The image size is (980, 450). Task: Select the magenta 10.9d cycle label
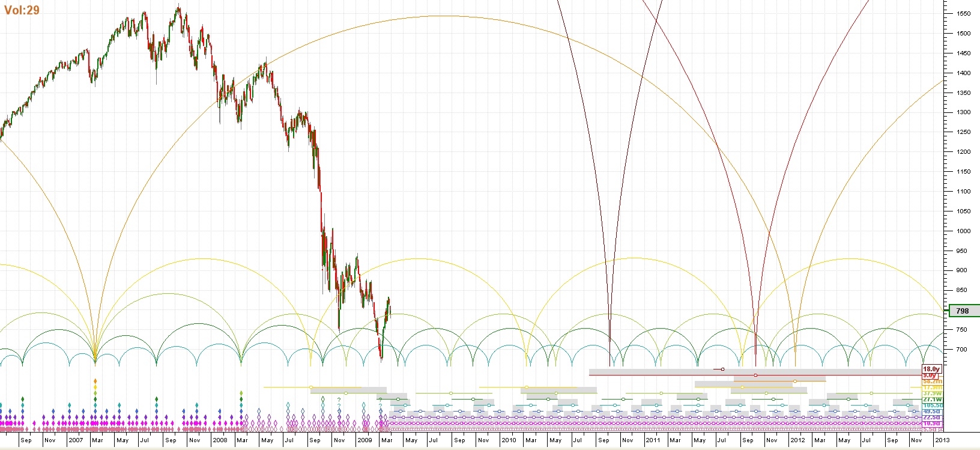click(931, 424)
